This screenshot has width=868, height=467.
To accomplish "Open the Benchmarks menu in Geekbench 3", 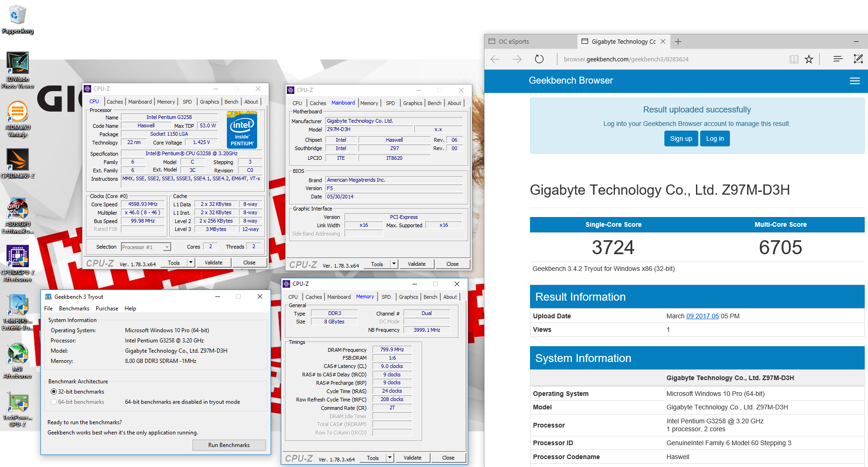I will tap(74, 309).
